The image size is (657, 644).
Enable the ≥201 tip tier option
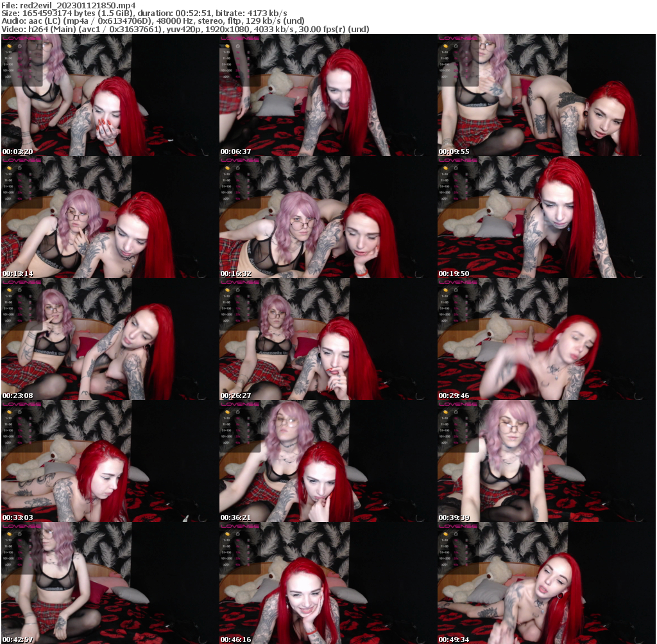8,76
